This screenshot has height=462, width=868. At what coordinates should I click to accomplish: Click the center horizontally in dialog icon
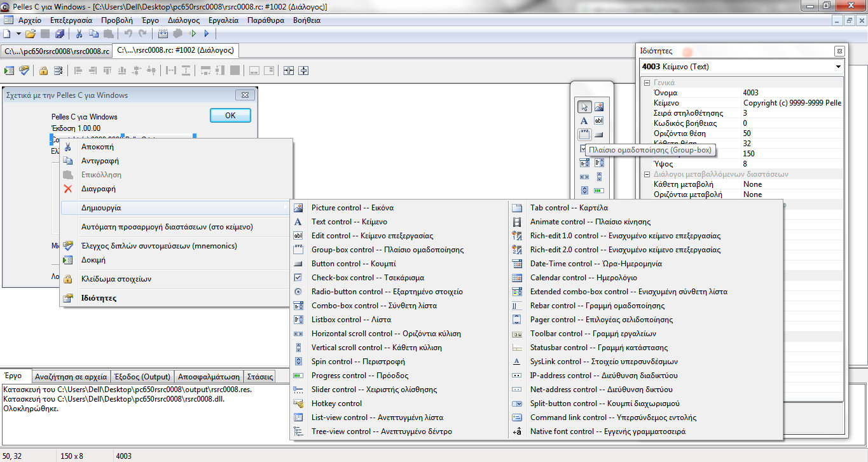(x=289, y=71)
